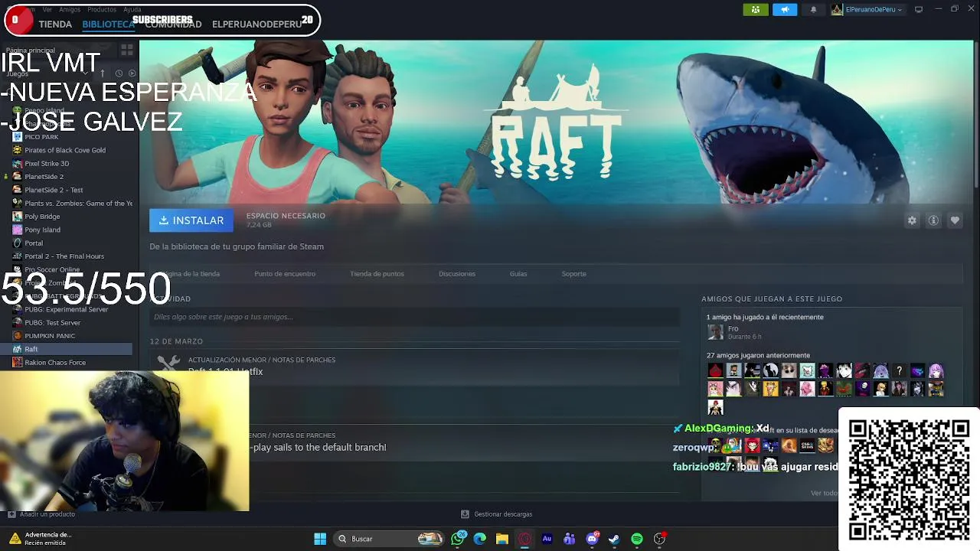Open Raft game settings gear icon

point(912,220)
